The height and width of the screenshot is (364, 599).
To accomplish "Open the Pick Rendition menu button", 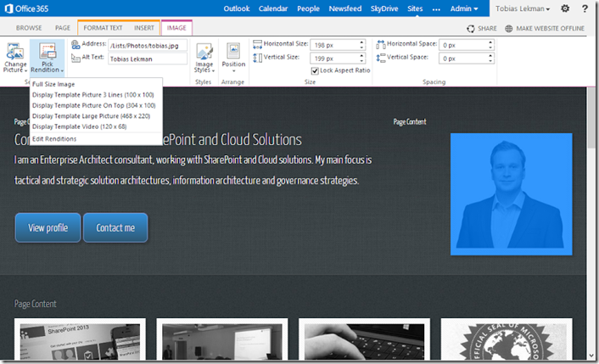I will [47, 58].
